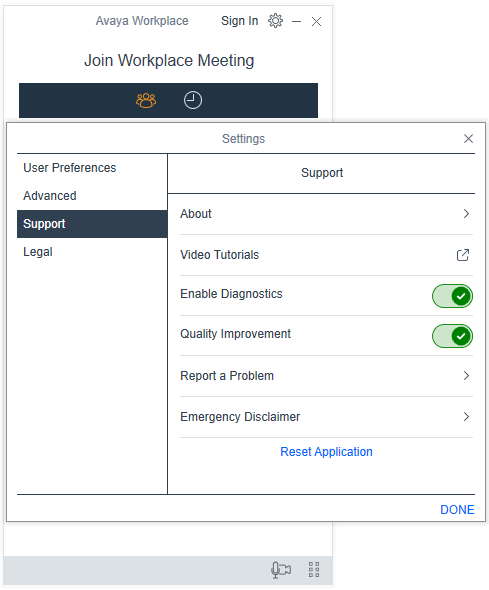The height and width of the screenshot is (590, 489).
Task: Close the Settings dialog
Action: pos(468,139)
